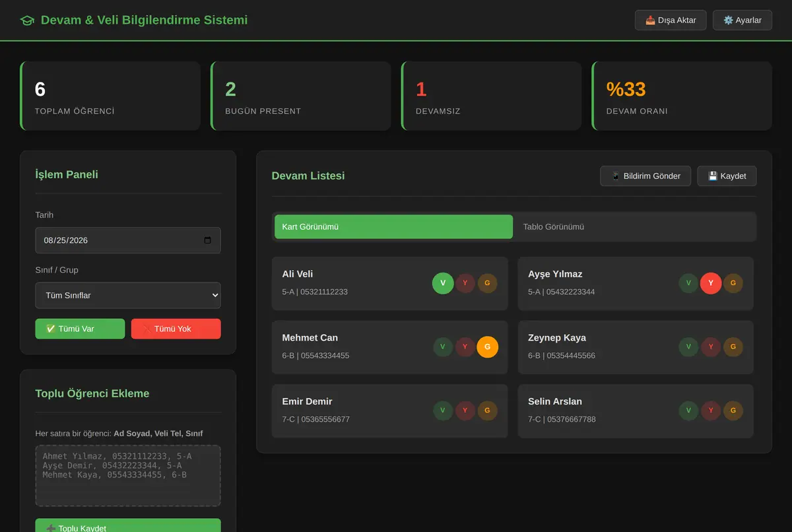This screenshot has height=532, width=792.
Task: Mark Mehmet Can as absent (Y)
Action: [x=465, y=347]
